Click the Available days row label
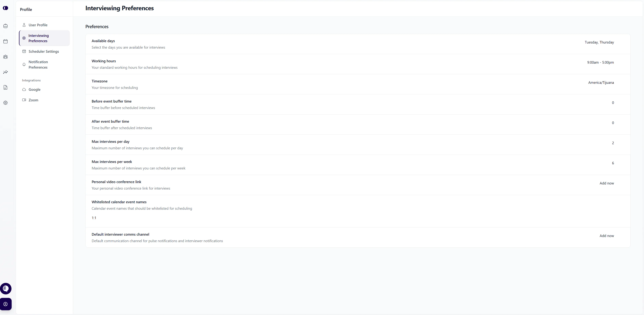Viewport: 644px width, 315px height. [x=103, y=41]
